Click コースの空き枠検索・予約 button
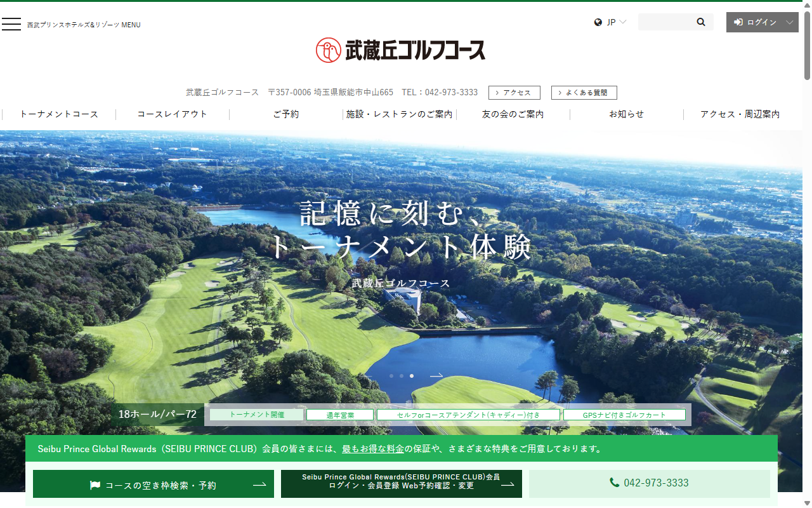Image resolution: width=812 pixels, height=508 pixels. pos(154,484)
